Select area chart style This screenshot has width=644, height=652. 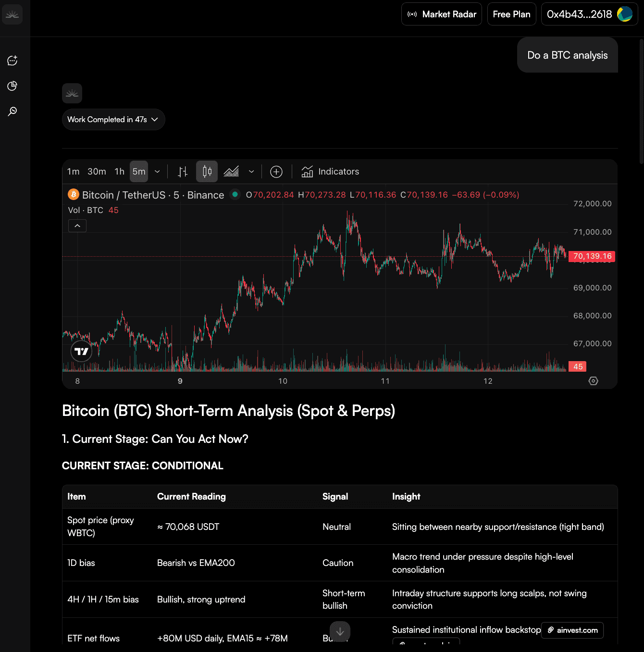[231, 172]
